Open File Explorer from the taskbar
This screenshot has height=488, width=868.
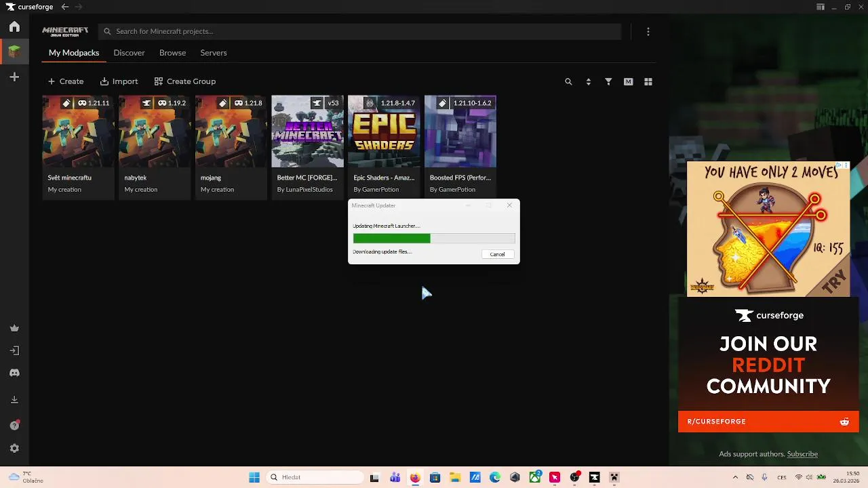[455, 477]
